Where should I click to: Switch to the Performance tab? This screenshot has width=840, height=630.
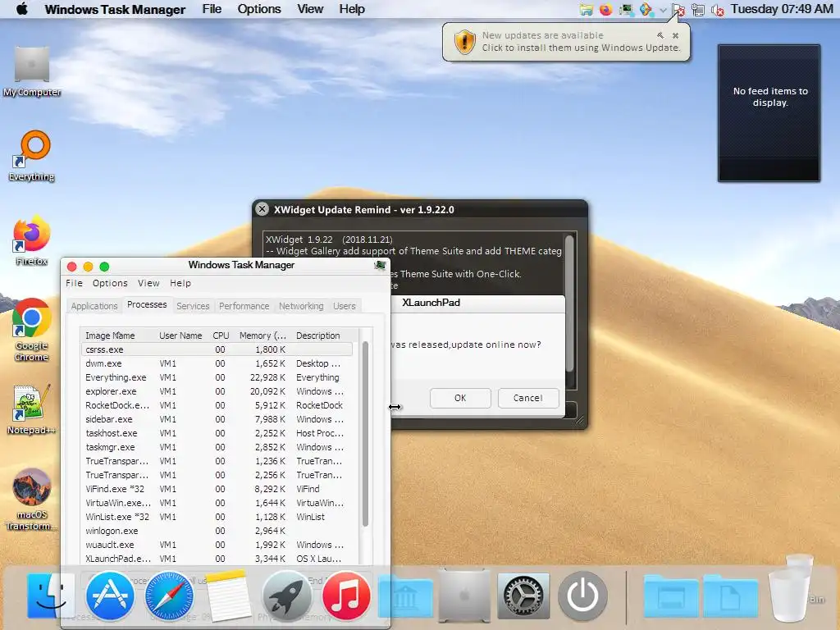point(244,306)
